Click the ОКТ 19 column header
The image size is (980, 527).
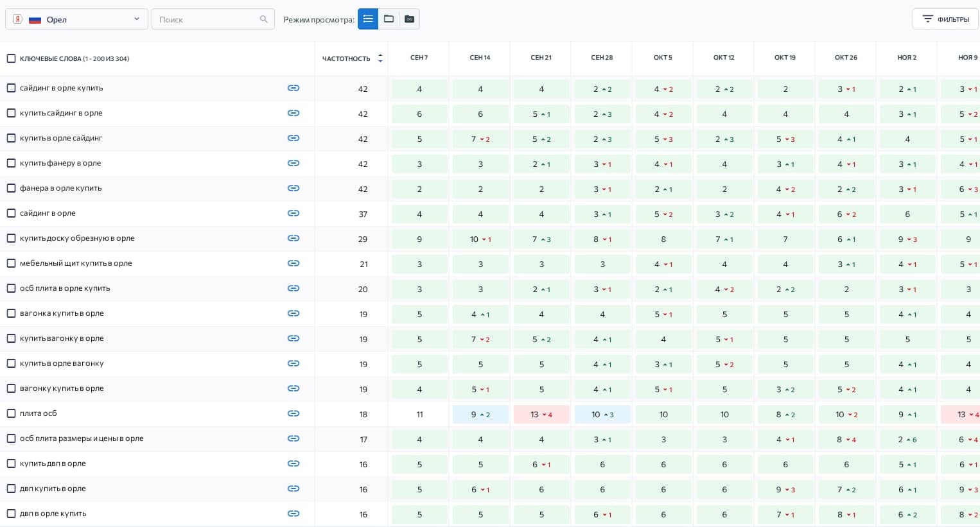pyautogui.click(x=785, y=58)
